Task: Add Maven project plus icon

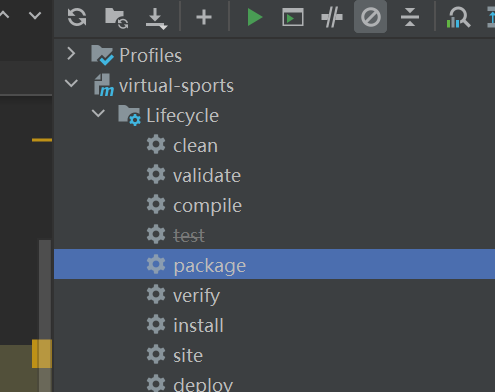Action: coord(204,17)
